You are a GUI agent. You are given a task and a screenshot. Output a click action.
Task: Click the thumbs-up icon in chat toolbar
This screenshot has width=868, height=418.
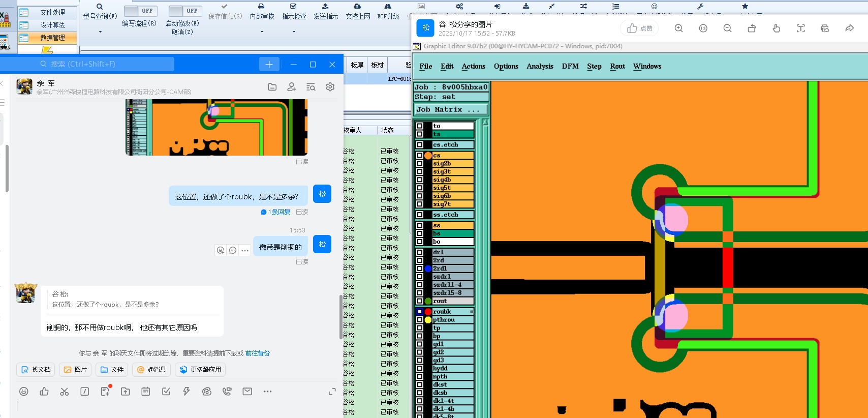(x=44, y=391)
